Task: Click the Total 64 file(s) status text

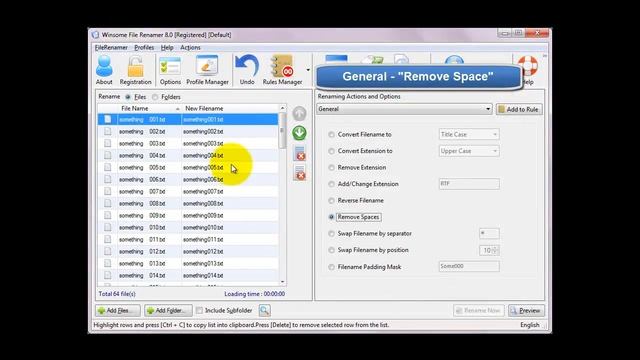Action: pos(117,294)
